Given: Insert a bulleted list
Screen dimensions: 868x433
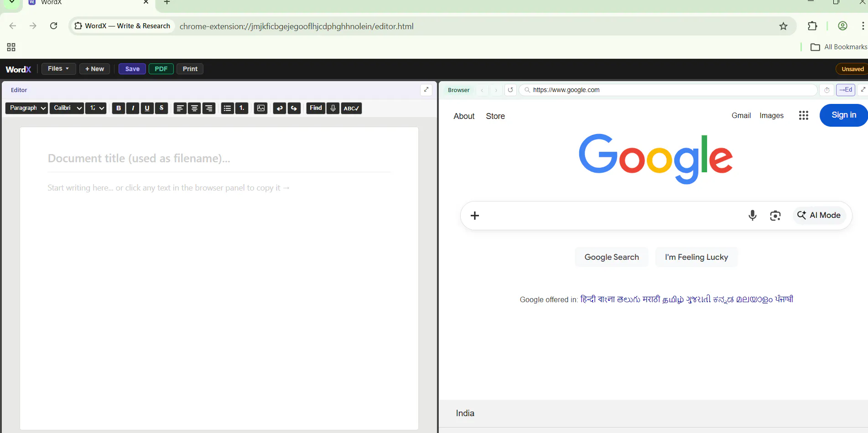Looking at the screenshot, I should click(x=227, y=108).
